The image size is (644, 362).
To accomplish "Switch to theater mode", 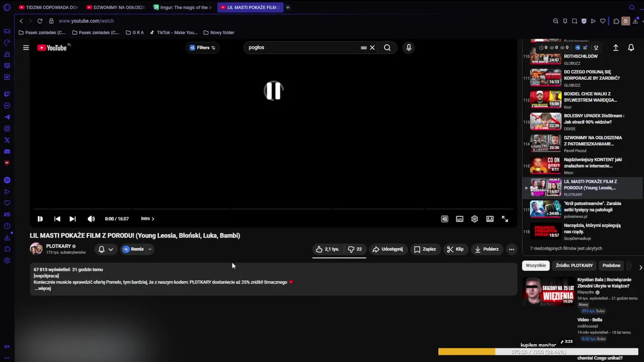I will (490, 219).
